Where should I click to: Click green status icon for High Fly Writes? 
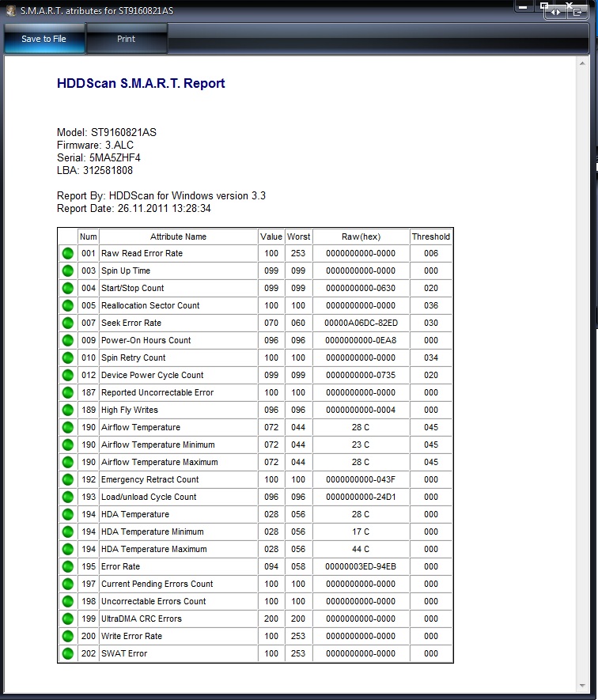68,411
